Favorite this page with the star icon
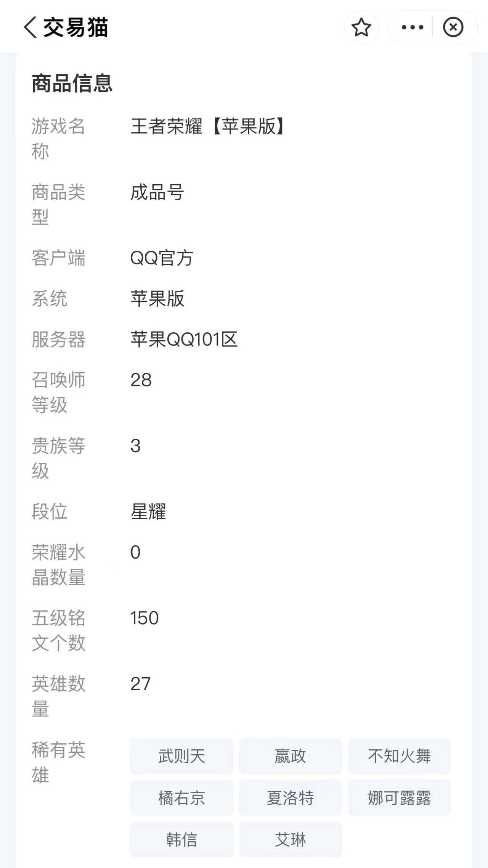Image resolution: width=488 pixels, height=868 pixels. (x=361, y=27)
